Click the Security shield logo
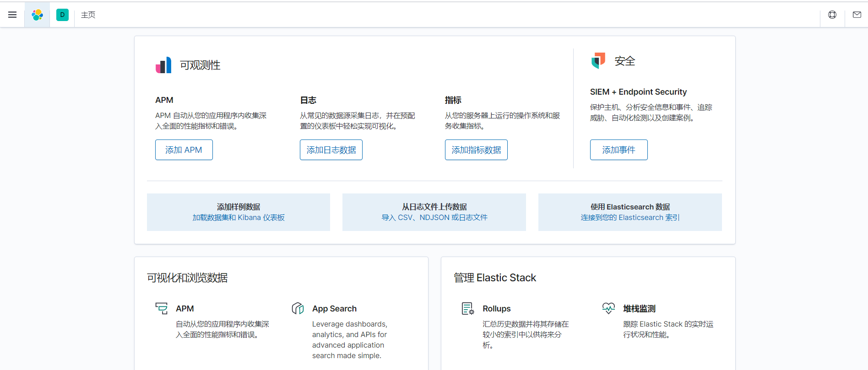 (x=598, y=61)
